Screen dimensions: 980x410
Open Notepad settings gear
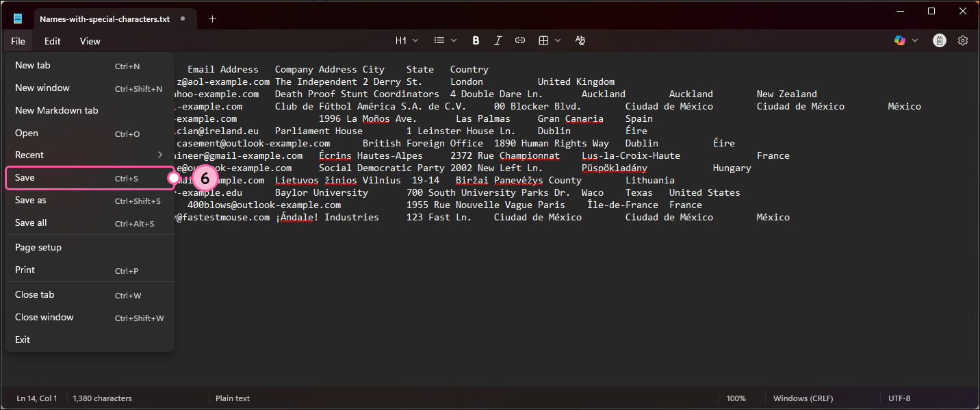tap(963, 40)
